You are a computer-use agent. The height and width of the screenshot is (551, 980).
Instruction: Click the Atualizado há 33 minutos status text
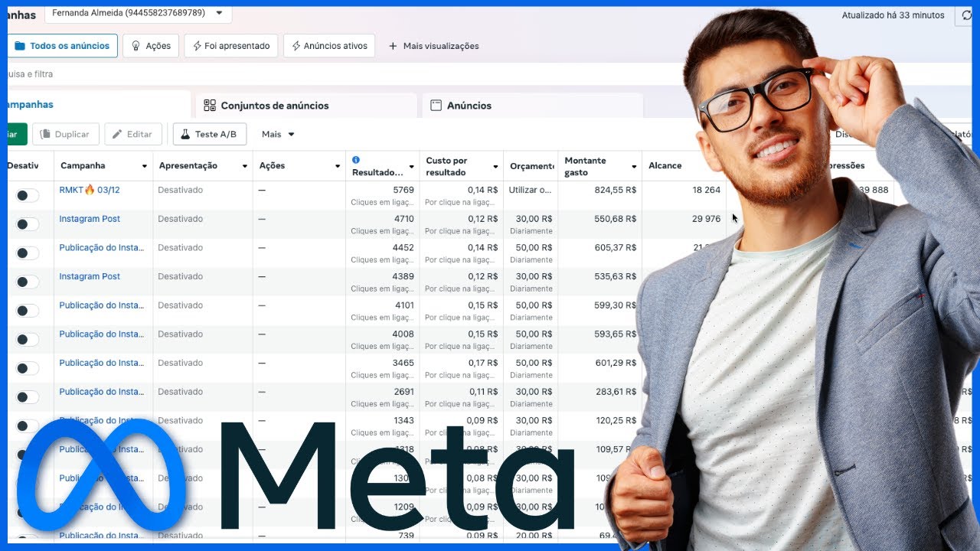coord(893,15)
